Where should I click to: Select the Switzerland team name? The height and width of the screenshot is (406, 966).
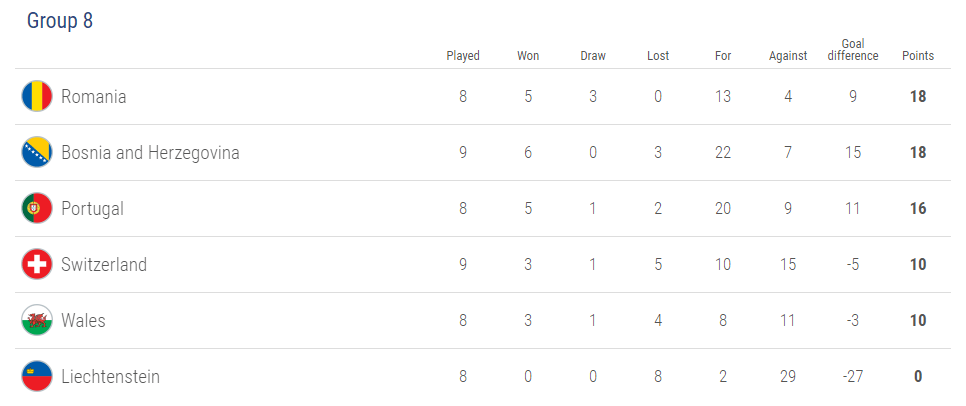pos(104,265)
